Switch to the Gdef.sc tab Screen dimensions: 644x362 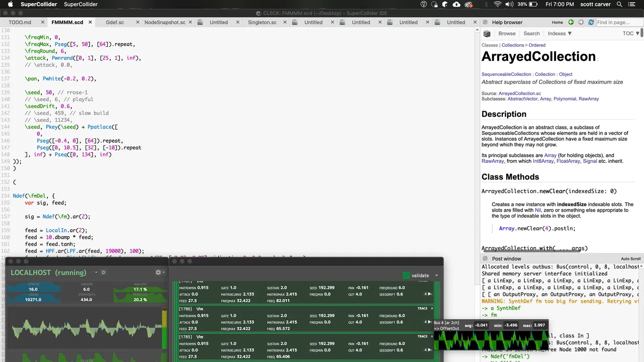115,22
